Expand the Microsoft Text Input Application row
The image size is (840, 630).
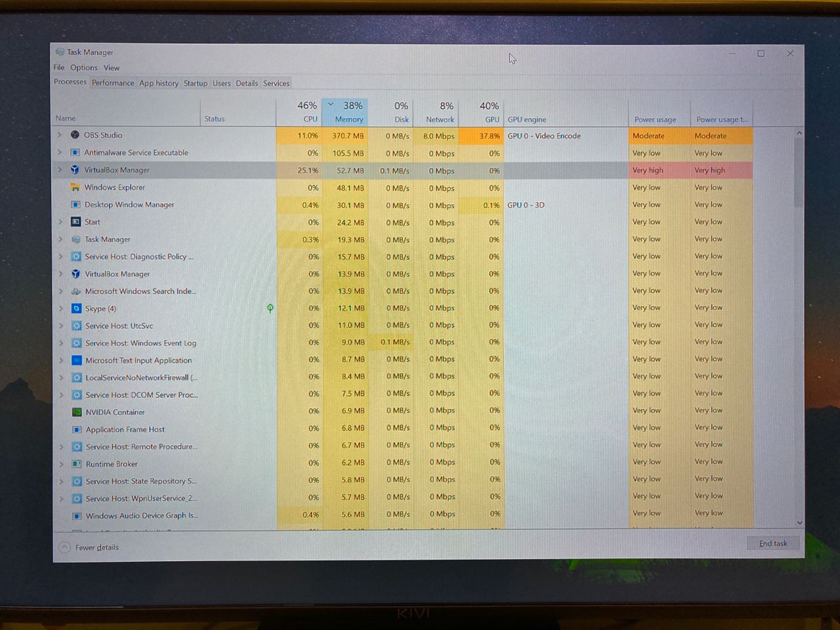click(x=61, y=360)
